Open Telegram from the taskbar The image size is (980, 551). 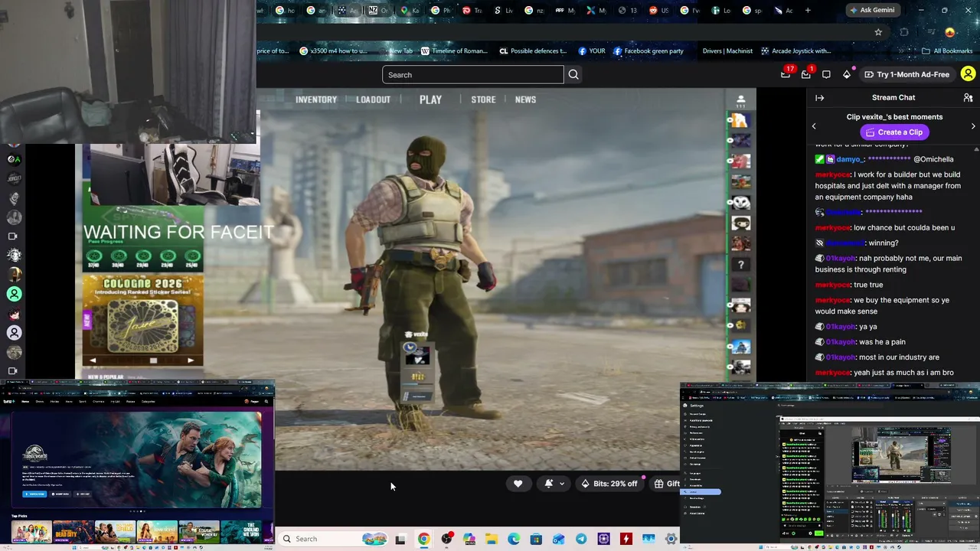(x=581, y=539)
